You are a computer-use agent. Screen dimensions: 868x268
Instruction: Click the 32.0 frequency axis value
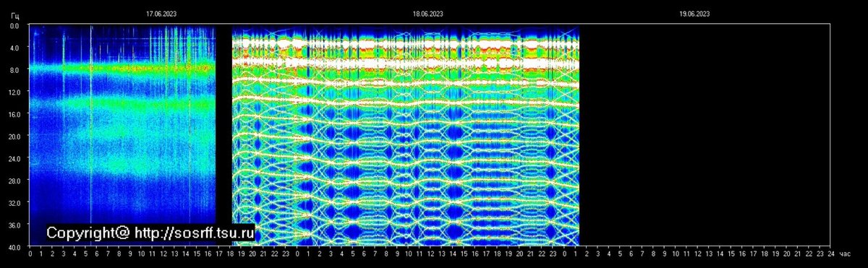[14, 203]
